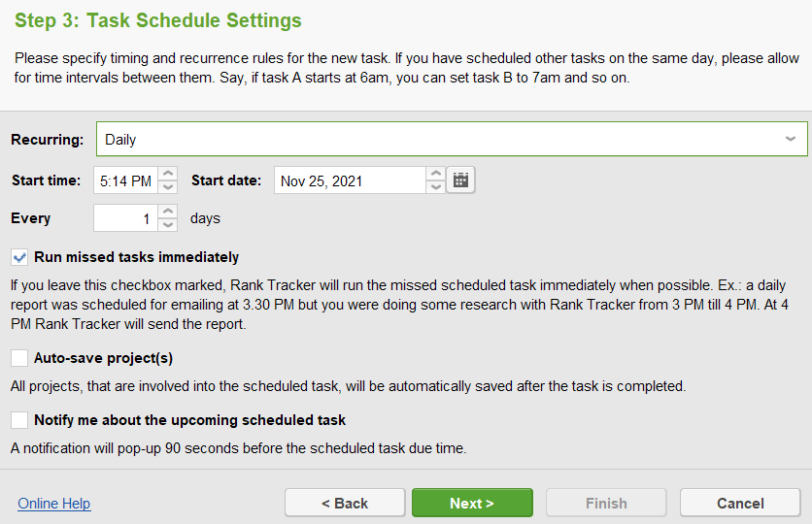Decrease Every days interval down arrow
Image resolution: width=812 pixels, height=524 pixels.
click(x=168, y=224)
